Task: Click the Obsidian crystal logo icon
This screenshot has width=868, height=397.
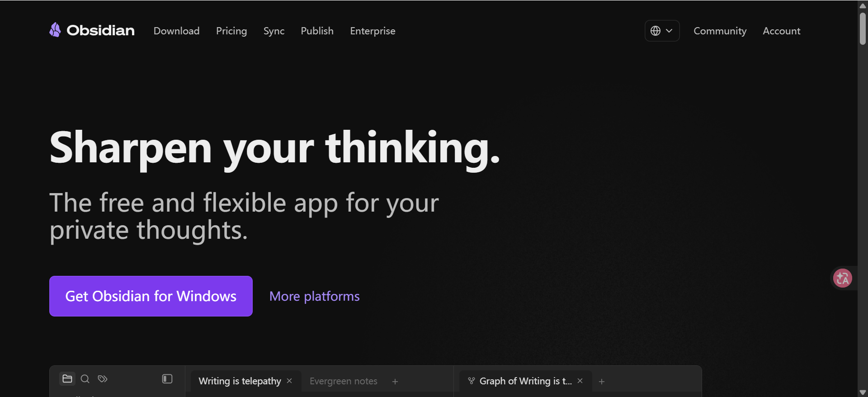Action: 55,30
